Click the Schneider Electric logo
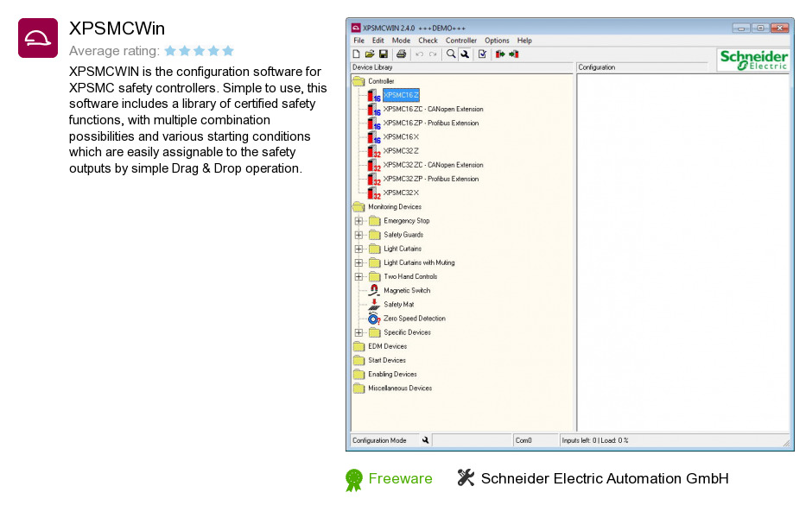812x518 pixels. (754, 60)
